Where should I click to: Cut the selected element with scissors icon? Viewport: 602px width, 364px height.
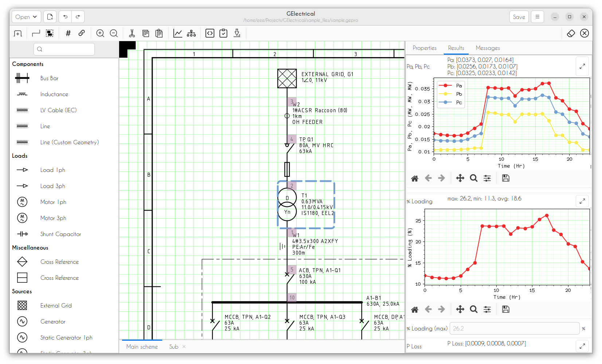pos(132,34)
